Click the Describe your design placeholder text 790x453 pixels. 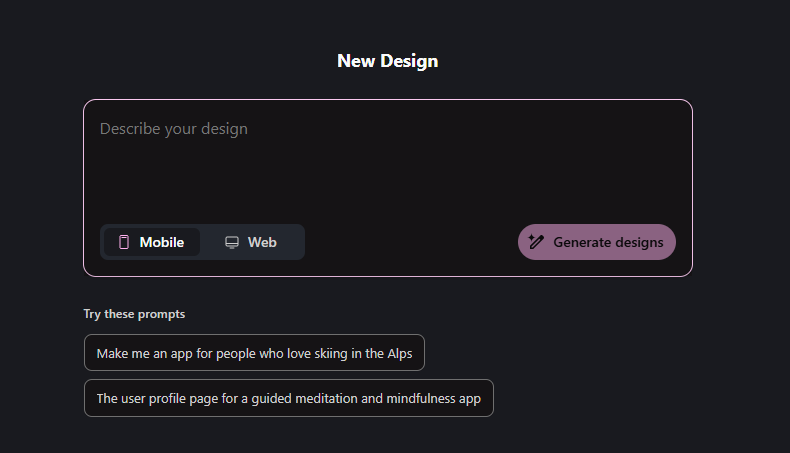(x=174, y=129)
